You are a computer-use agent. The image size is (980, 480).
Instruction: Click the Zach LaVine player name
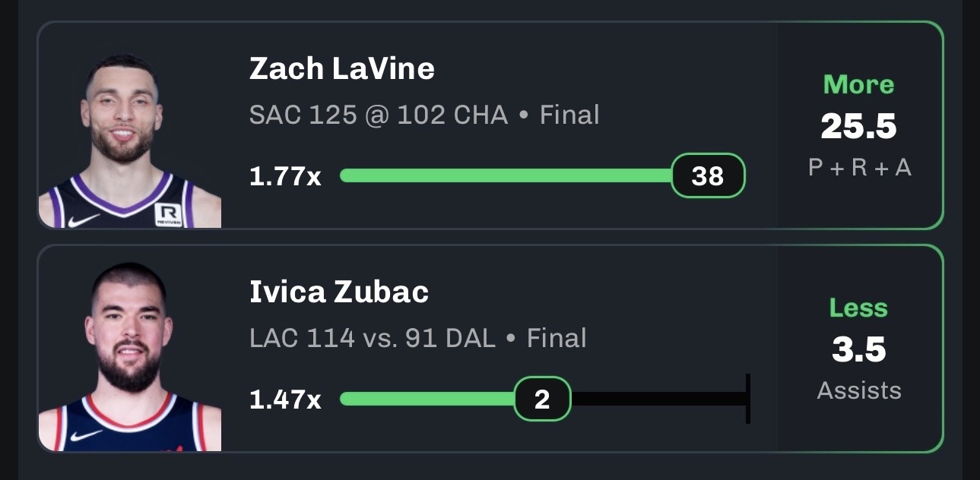coord(342,69)
